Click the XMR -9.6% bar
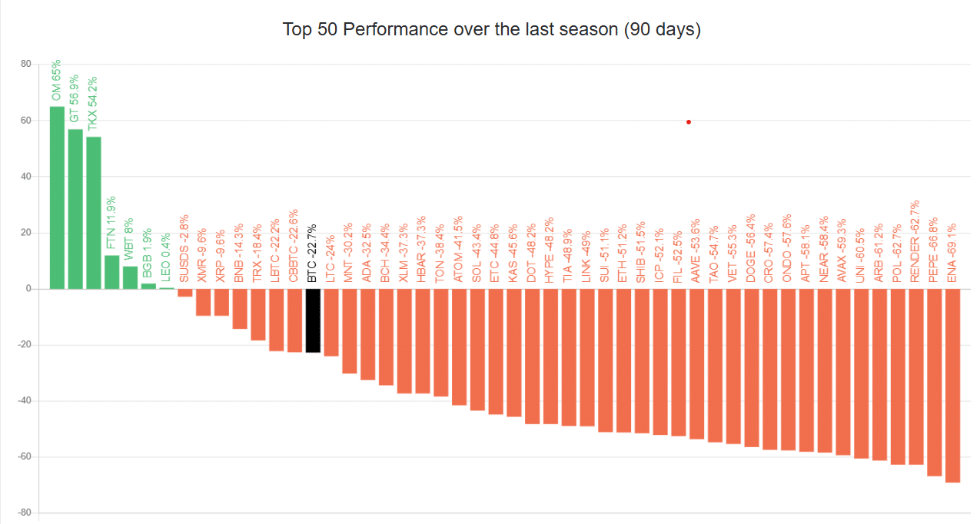Image resolution: width=980 pixels, height=524 pixels. click(x=203, y=302)
